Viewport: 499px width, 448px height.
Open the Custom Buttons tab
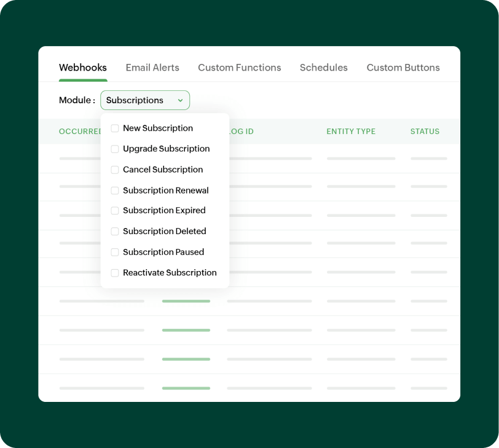point(403,68)
